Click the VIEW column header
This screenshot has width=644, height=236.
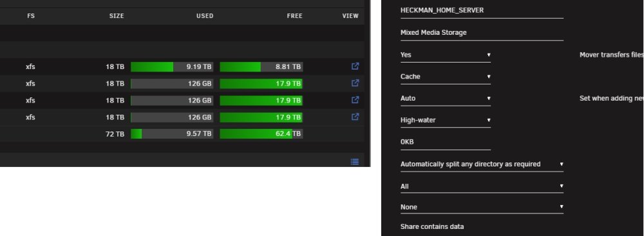point(350,16)
